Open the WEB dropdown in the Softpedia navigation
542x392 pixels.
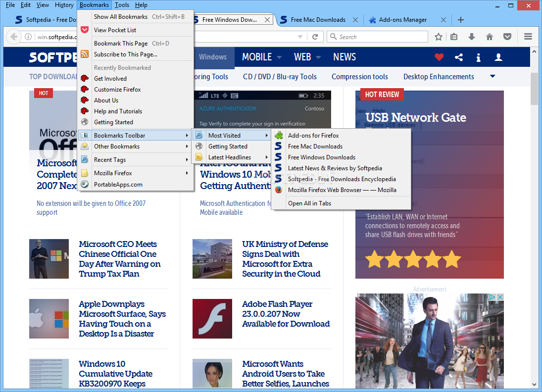click(318, 57)
